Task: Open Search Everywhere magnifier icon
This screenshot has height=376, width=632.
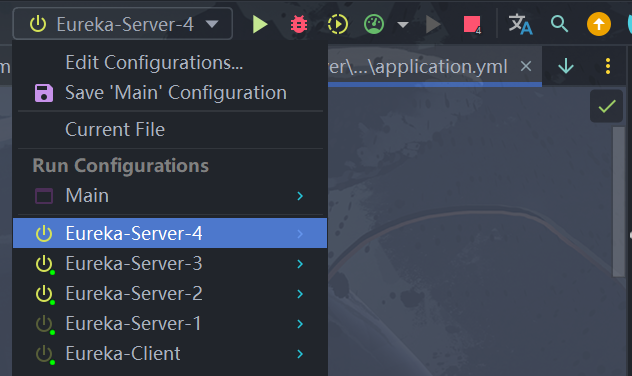Action: (x=559, y=24)
